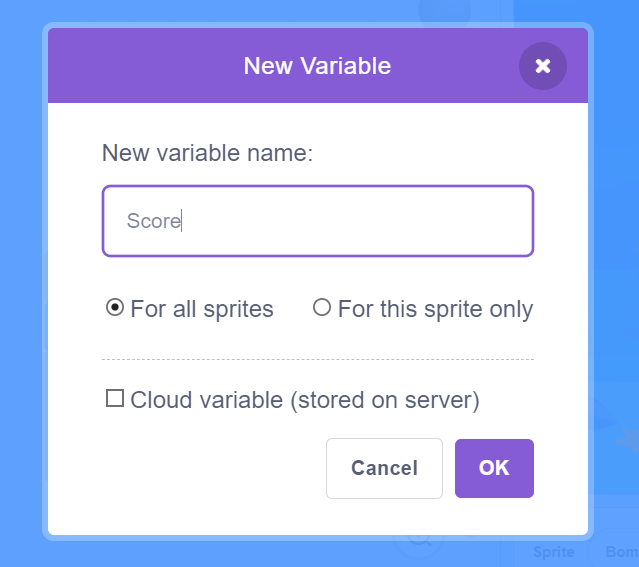639x567 pixels.
Task: Click the blue backdrop outside the dialog
Action: [x=20, y=285]
